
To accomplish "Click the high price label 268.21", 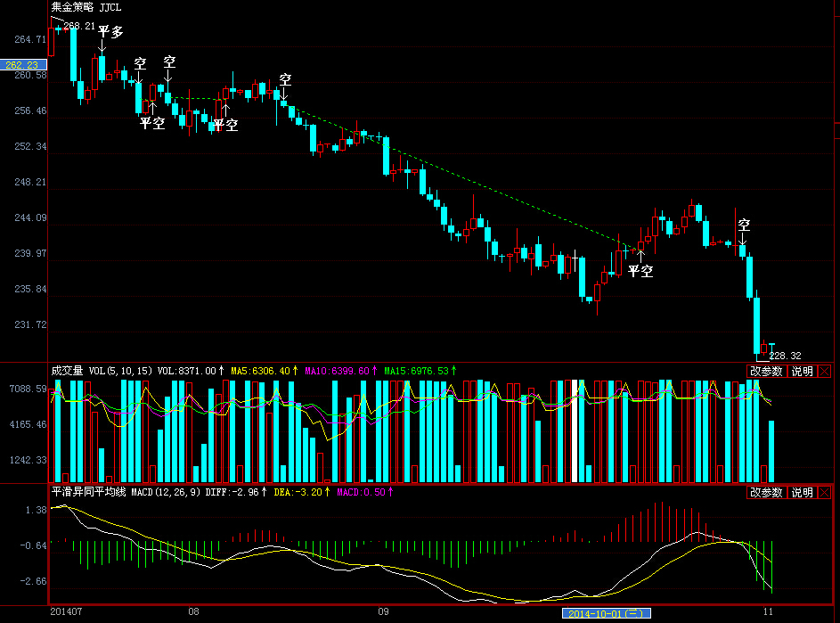I will 79,26.
